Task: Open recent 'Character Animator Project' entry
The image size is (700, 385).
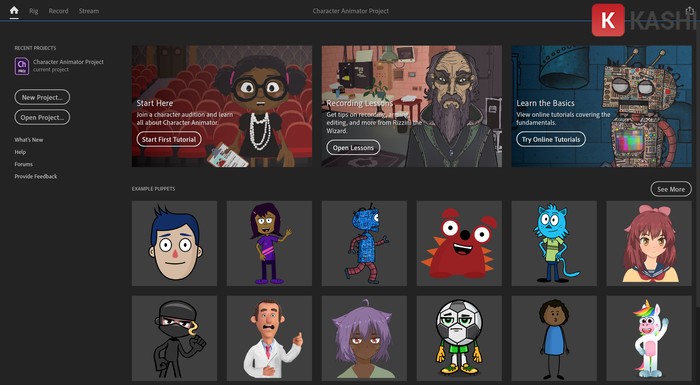Action: pos(59,66)
